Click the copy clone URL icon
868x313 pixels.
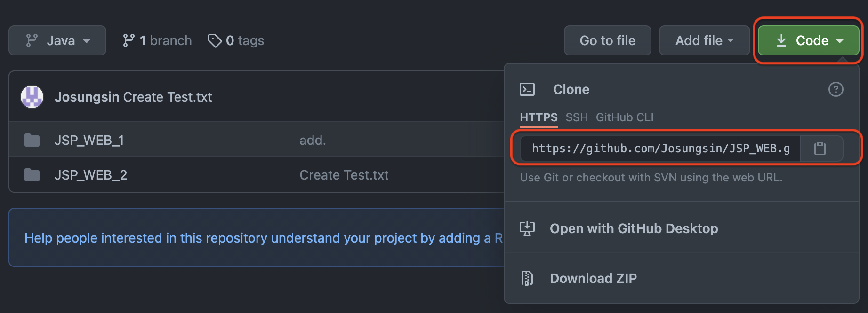(x=821, y=148)
